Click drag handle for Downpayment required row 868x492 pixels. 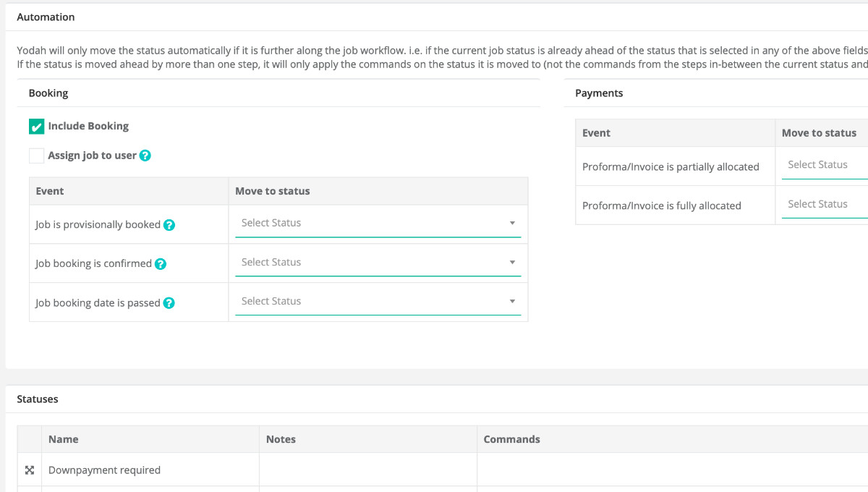click(x=30, y=470)
